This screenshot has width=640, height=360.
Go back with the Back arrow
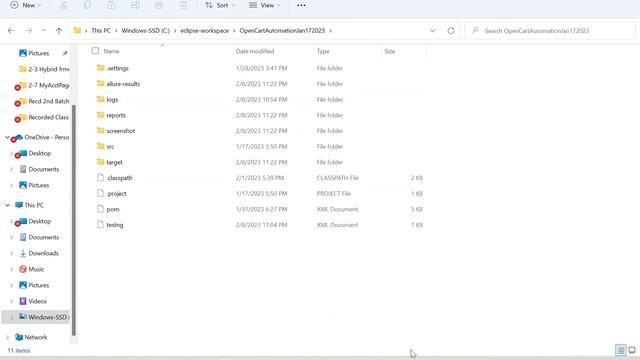(x=11, y=31)
